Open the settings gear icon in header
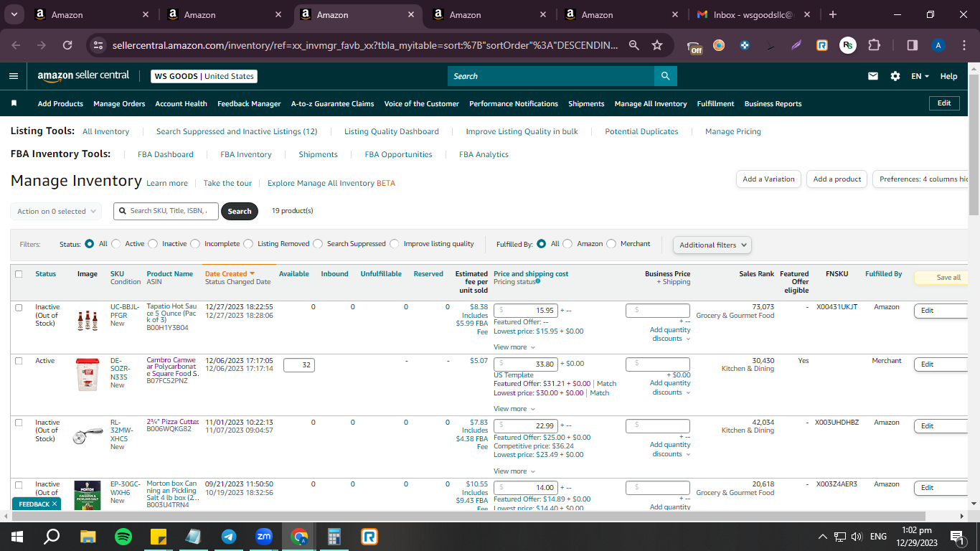The height and width of the screenshot is (551, 980). pyautogui.click(x=895, y=76)
